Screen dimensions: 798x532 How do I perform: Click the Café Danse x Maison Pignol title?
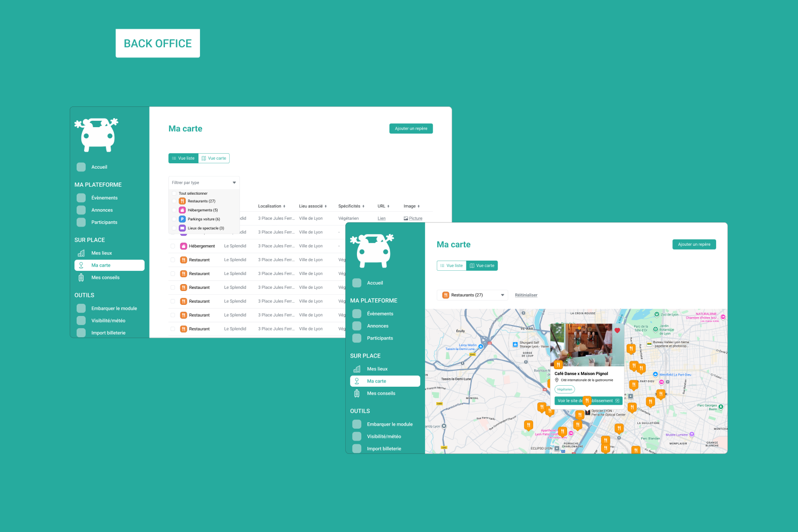pos(581,373)
